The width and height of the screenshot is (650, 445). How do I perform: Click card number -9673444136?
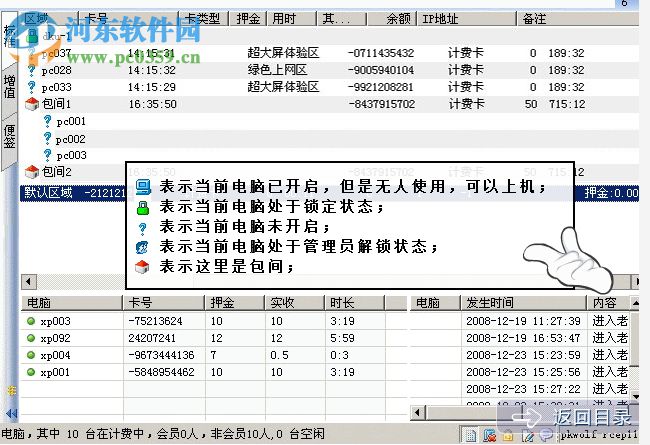point(161,355)
